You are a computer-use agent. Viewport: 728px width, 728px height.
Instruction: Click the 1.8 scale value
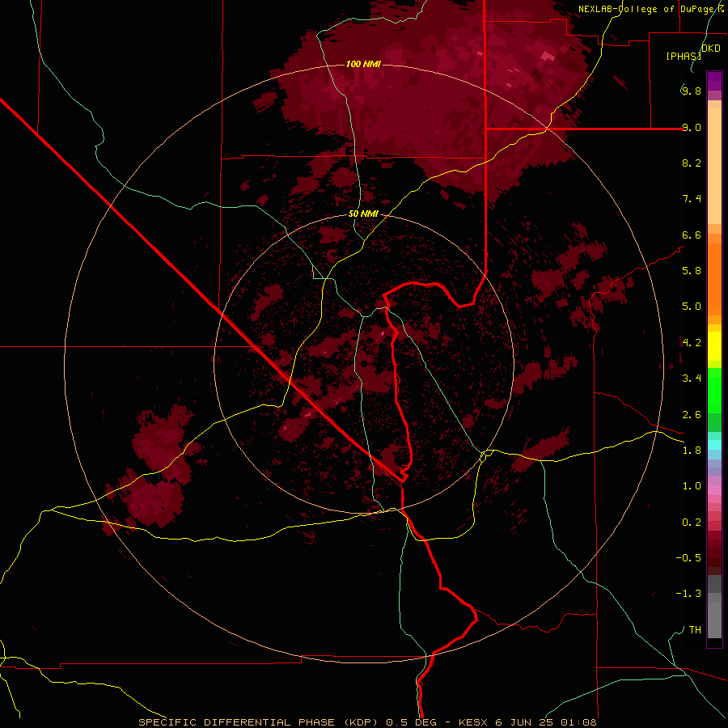692,450
